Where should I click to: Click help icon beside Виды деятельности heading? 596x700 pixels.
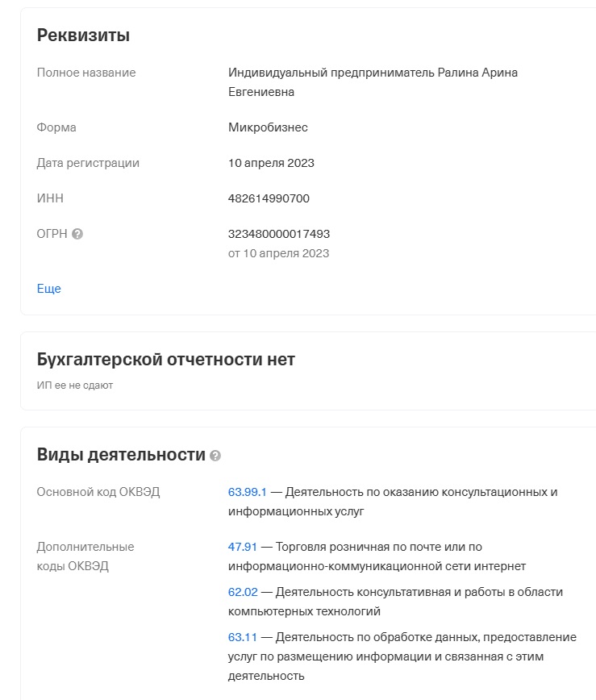click(215, 456)
